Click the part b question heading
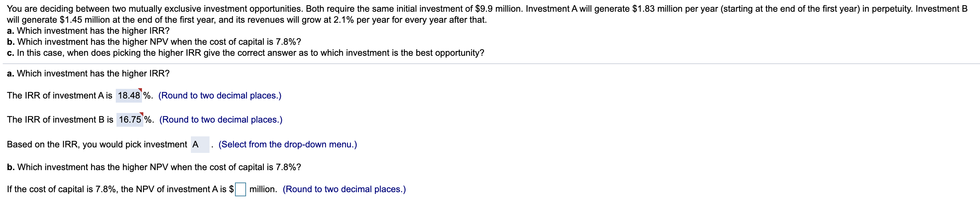Viewport: 980px width, 208px height. [x=154, y=167]
